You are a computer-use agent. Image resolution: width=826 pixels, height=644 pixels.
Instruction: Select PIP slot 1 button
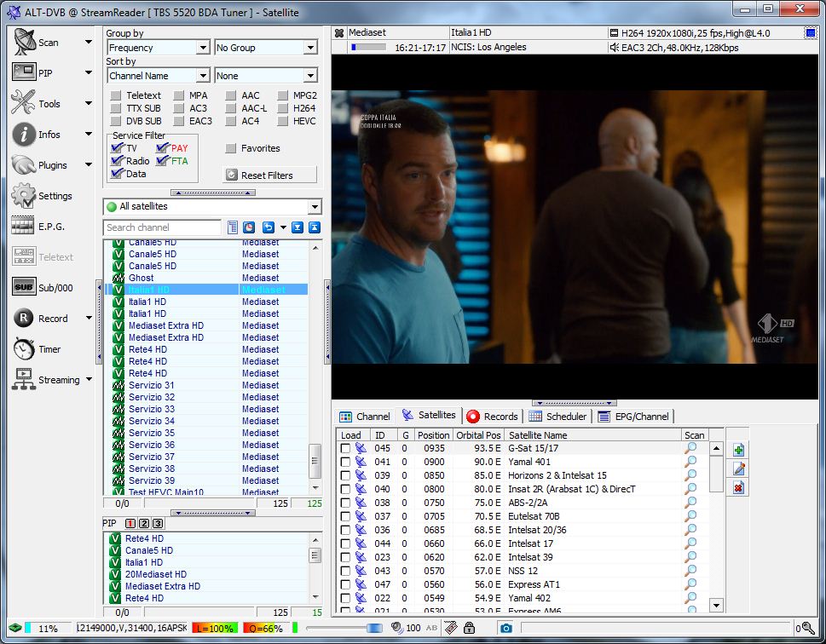click(130, 523)
